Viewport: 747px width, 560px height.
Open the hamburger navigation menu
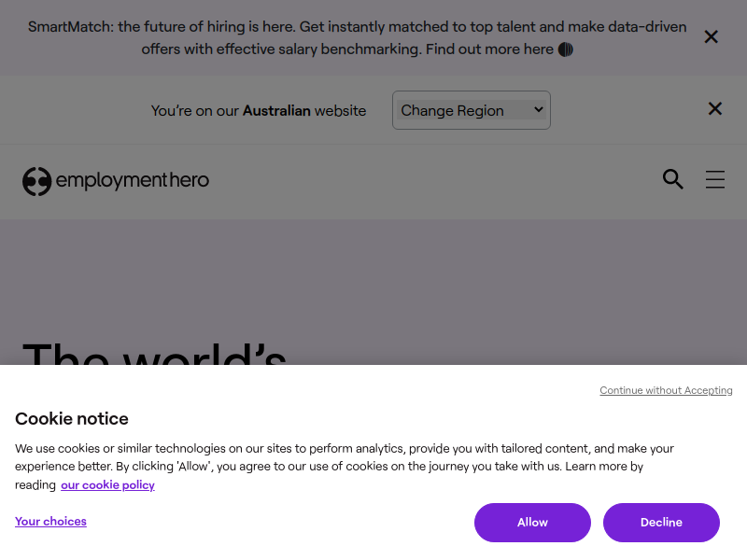coord(715,179)
